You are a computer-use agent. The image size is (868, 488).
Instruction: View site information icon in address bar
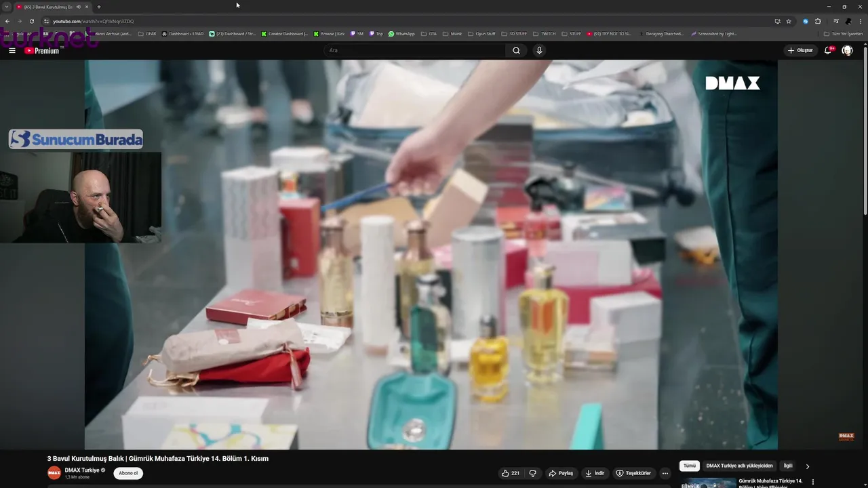click(x=46, y=21)
